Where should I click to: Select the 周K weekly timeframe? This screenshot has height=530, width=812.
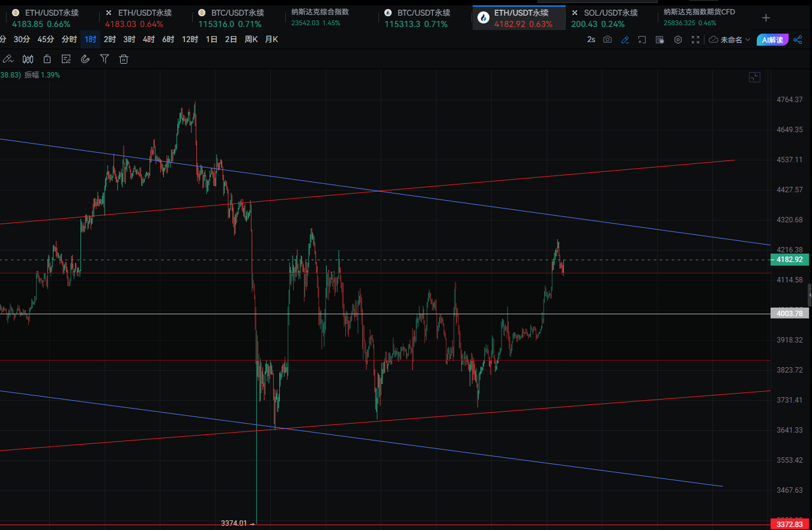[x=251, y=40]
